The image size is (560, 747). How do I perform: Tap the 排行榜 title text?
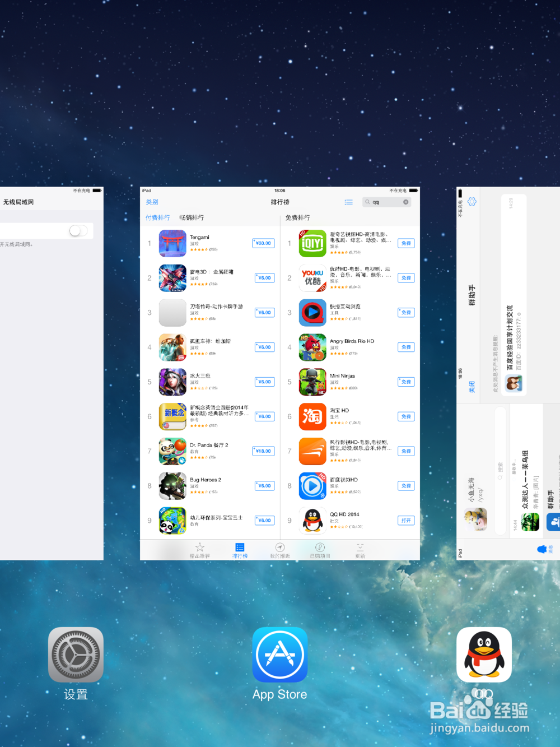(x=280, y=202)
